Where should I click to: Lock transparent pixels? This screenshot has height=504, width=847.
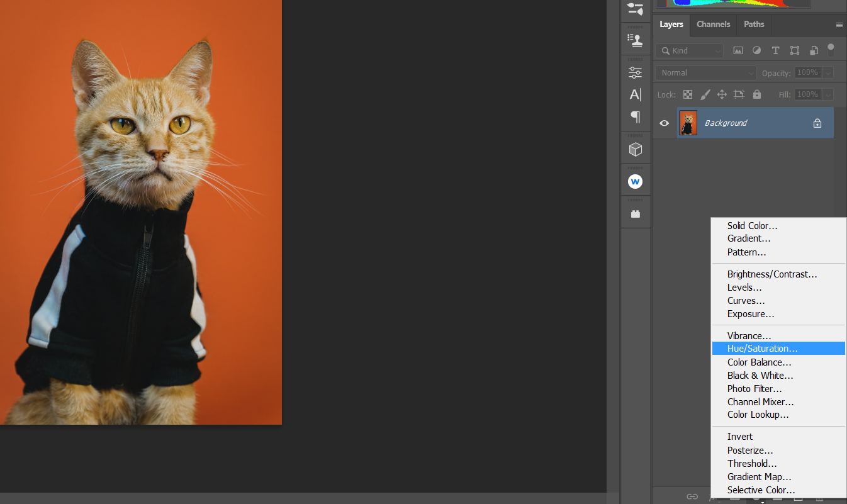pos(688,94)
